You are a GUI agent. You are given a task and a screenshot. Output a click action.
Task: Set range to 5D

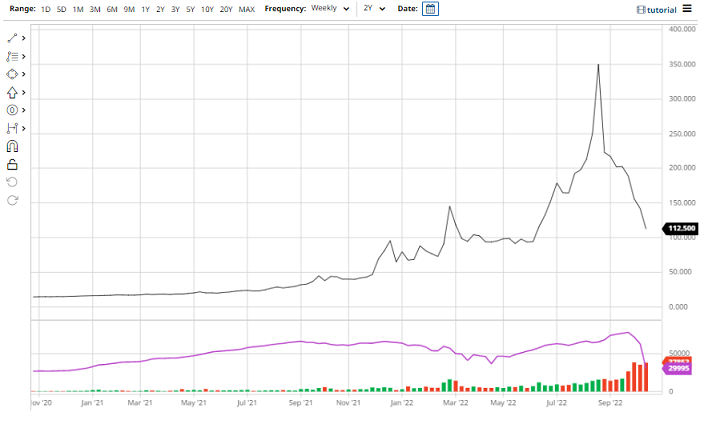pos(62,9)
